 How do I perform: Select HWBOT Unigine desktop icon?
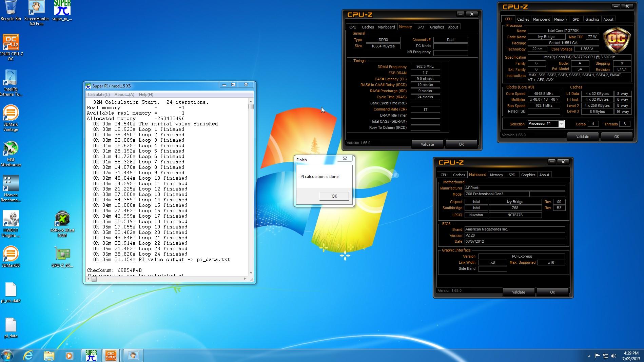tap(11, 224)
